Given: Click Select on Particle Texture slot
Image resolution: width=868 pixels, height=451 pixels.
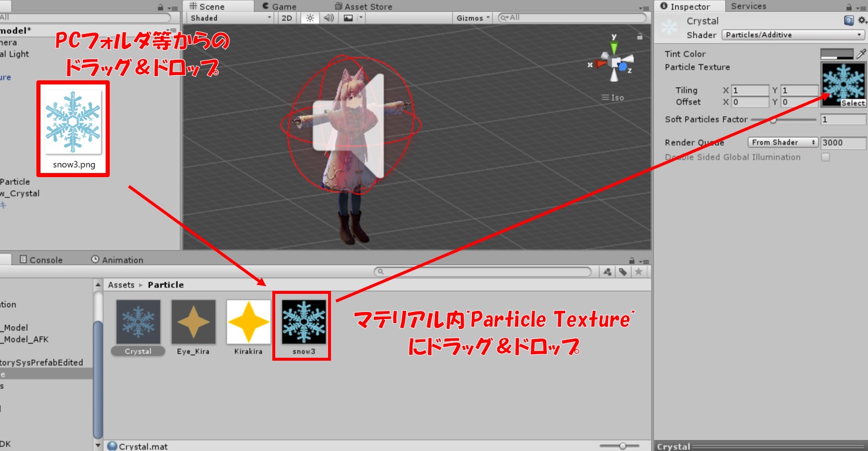Looking at the screenshot, I should (x=853, y=103).
